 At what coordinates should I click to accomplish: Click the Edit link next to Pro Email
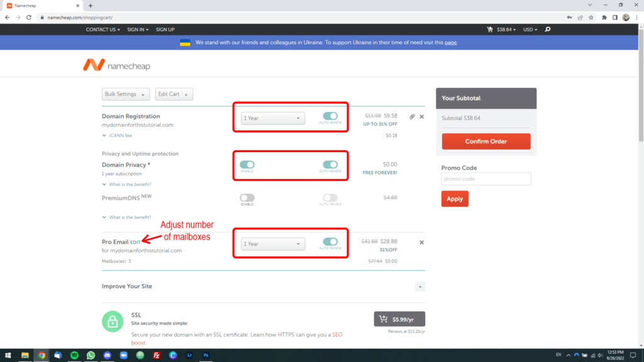(x=135, y=243)
